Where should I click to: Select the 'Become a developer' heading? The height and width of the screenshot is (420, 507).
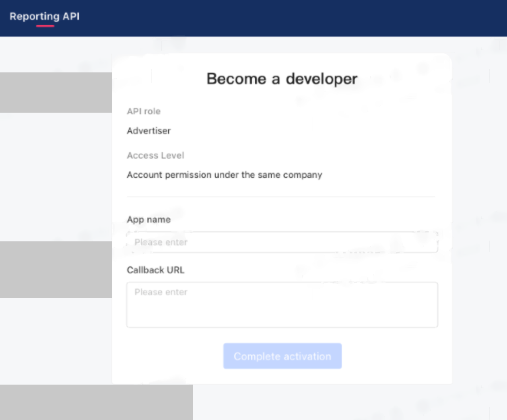282,78
